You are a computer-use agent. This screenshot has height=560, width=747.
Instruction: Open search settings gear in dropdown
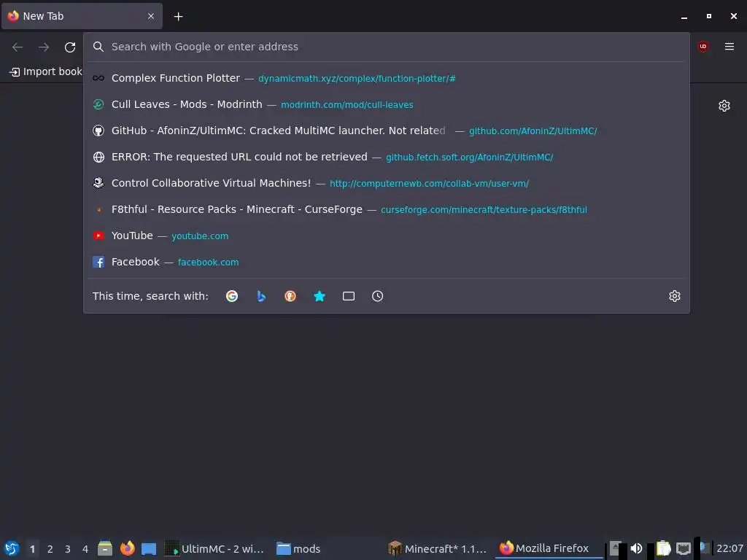point(675,296)
